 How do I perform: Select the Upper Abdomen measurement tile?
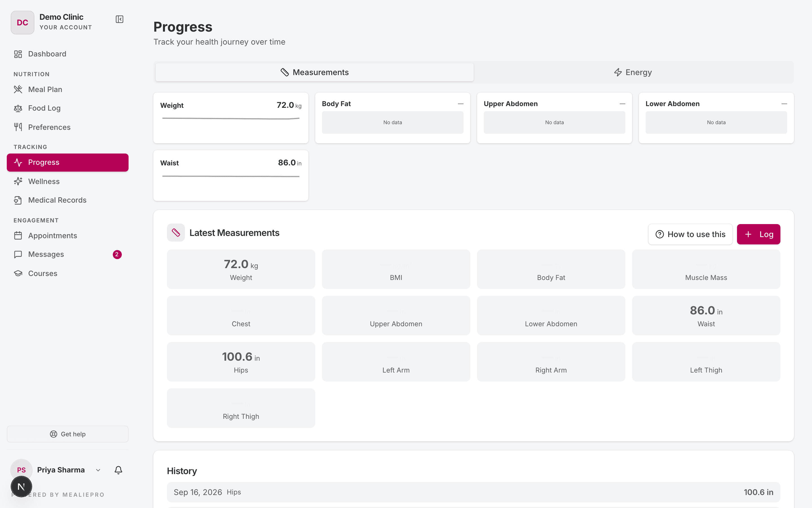tap(396, 316)
